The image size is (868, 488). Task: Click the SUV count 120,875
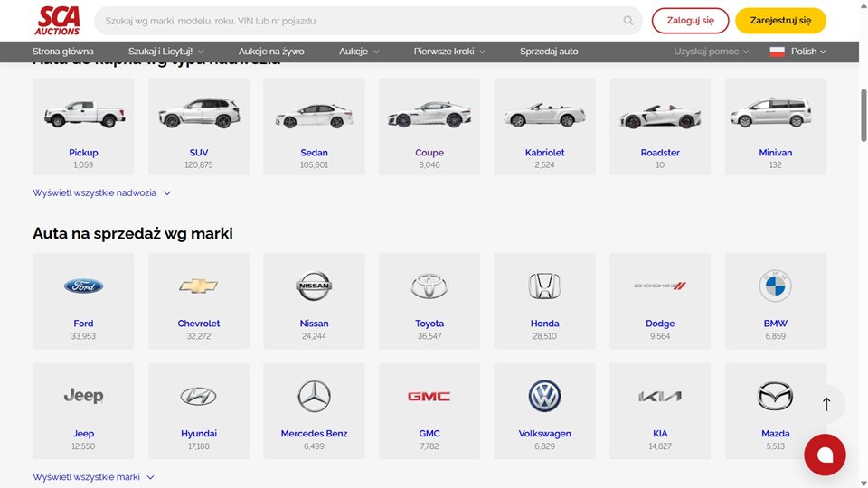[199, 164]
